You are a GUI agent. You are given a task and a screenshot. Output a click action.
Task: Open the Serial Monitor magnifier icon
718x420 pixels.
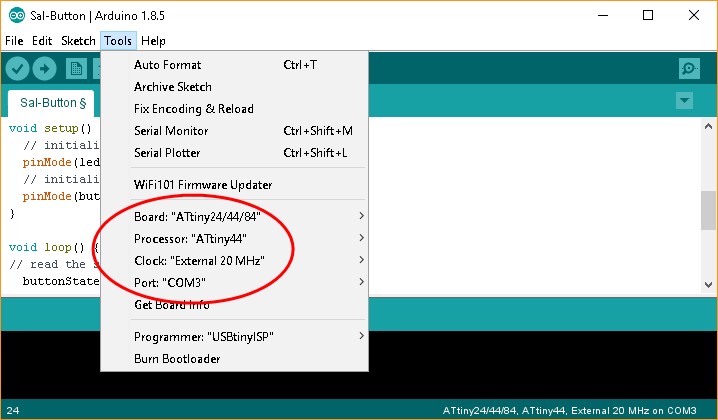tap(689, 69)
